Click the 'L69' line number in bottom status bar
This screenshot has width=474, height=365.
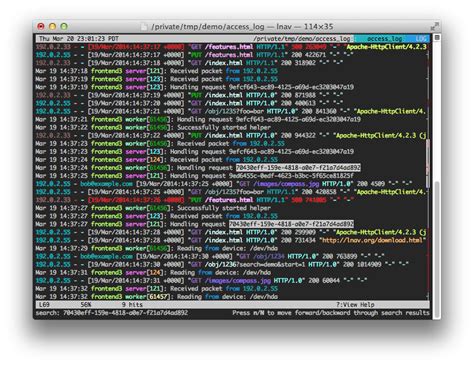pos(44,304)
